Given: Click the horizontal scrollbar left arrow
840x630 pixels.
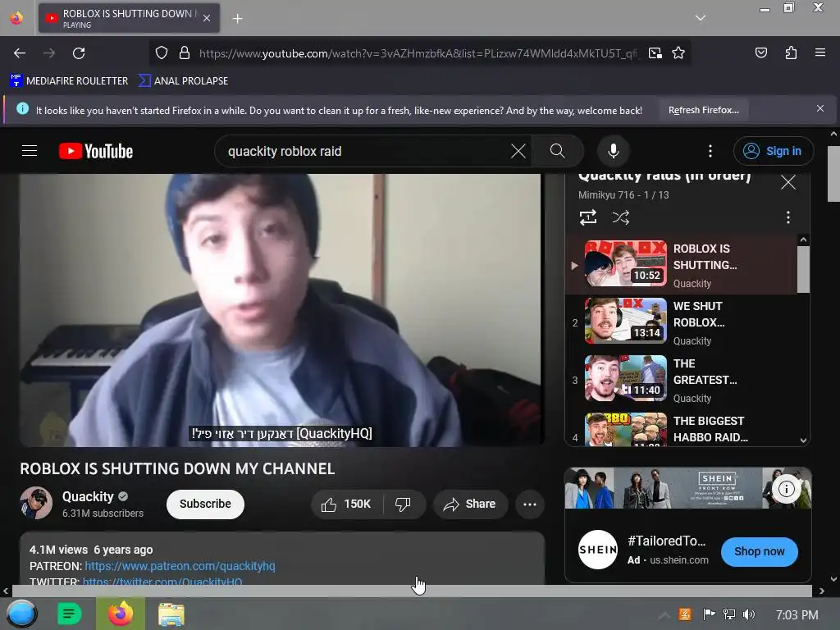Looking at the screenshot, I should tap(6, 591).
